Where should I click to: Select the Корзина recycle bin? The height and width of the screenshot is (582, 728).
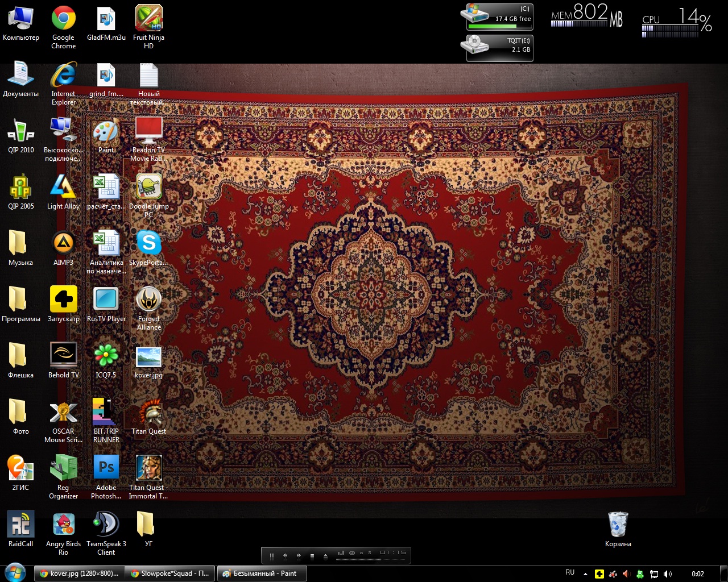618,525
